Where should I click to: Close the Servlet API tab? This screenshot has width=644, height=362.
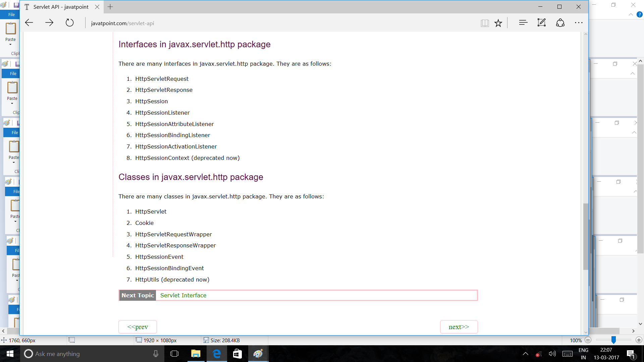(97, 7)
